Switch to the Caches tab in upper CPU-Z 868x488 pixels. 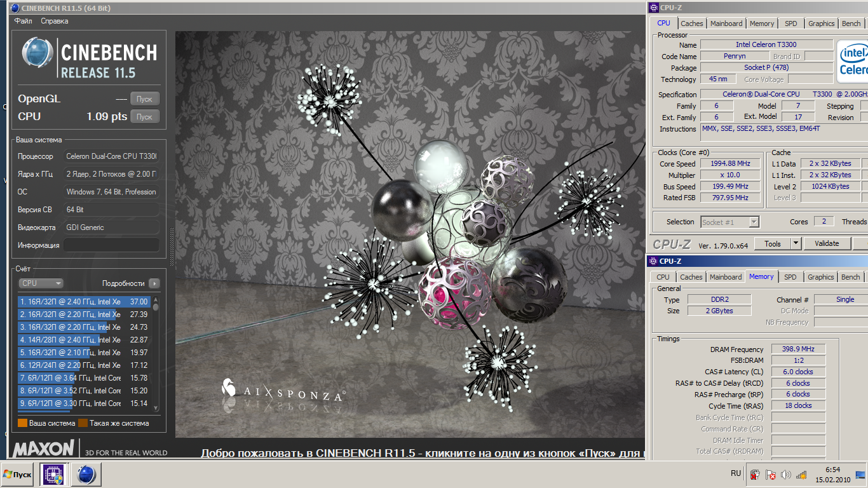tap(692, 24)
